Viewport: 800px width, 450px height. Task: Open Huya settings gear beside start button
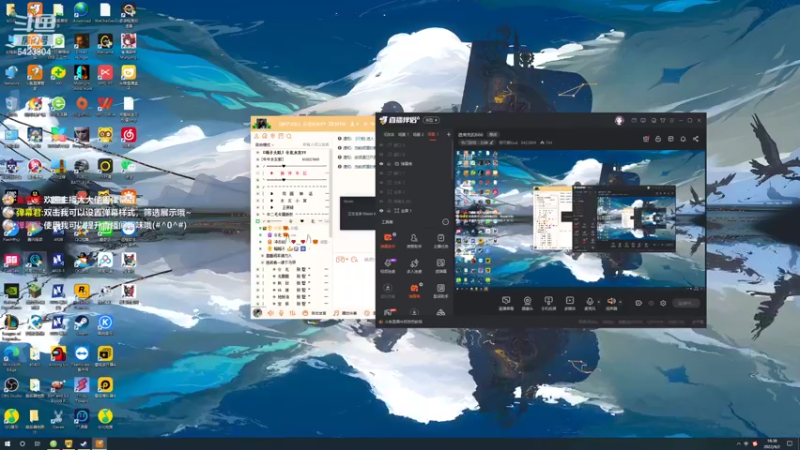[663, 303]
